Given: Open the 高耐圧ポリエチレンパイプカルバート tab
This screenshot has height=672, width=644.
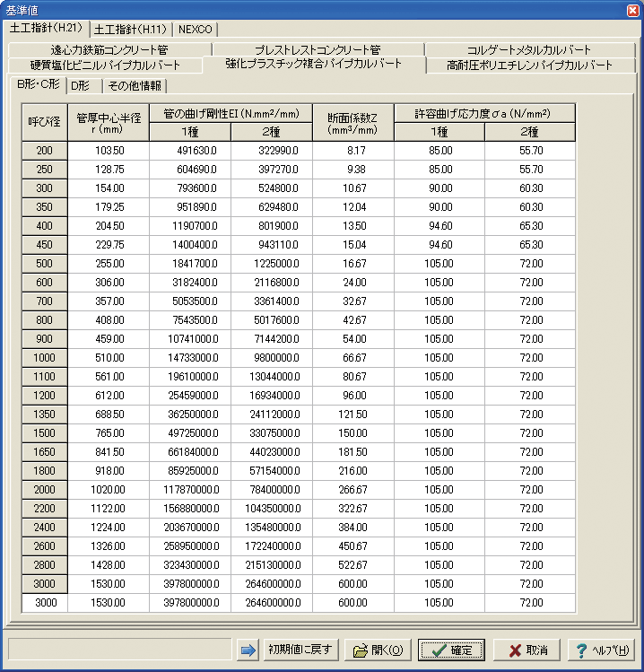Looking at the screenshot, I should 530,65.
